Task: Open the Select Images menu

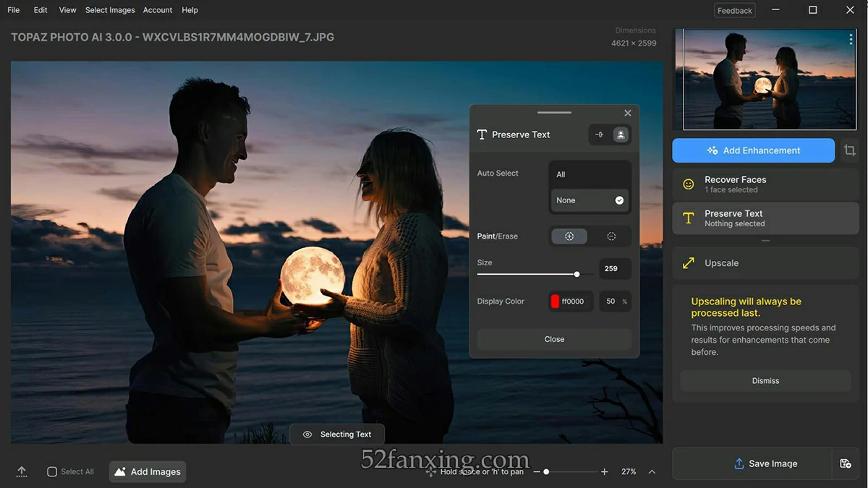Action: [x=110, y=10]
